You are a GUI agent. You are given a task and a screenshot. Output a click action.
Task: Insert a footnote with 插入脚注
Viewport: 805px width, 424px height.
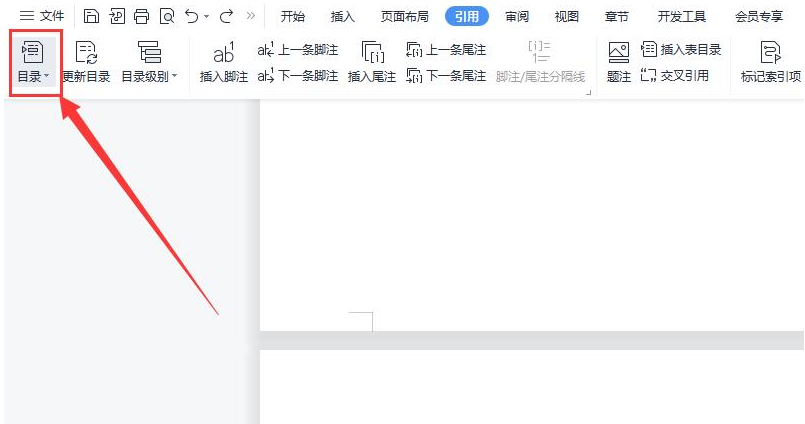tap(224, 63)
